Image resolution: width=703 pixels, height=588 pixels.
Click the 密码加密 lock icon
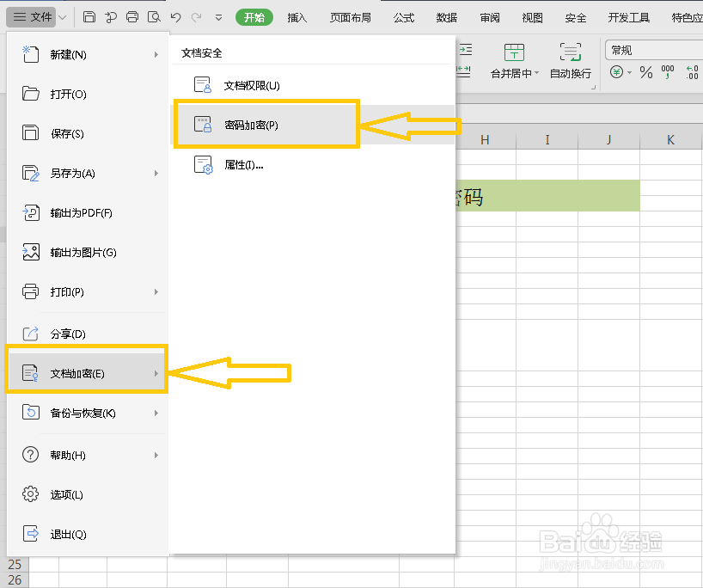point(203,125)
